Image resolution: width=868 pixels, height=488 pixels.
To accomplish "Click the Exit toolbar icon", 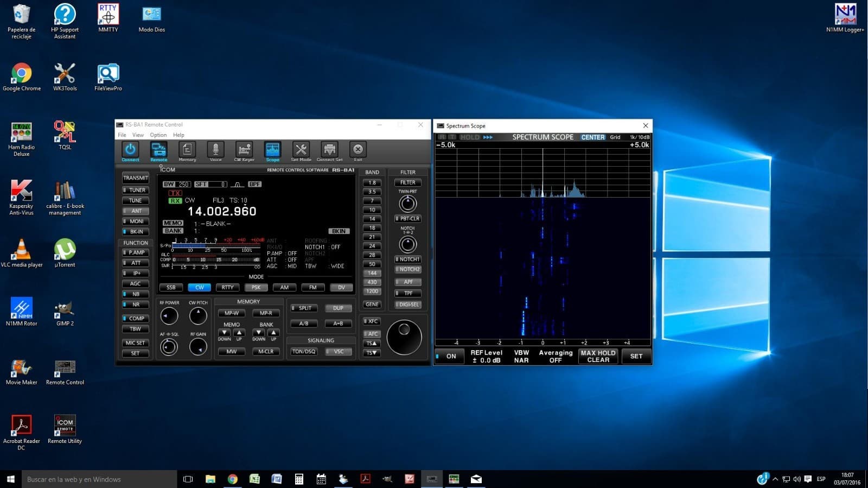I will [x=358, y=150].
